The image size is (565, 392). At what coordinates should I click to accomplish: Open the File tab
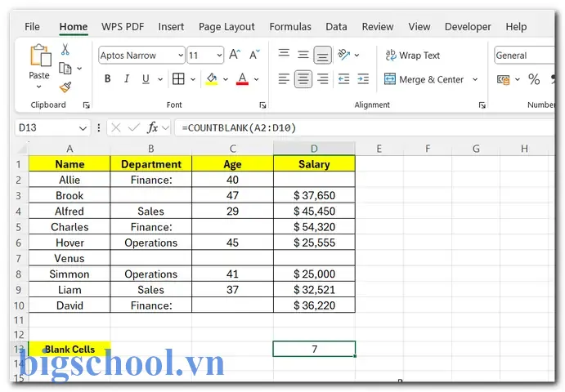point(32,27)
